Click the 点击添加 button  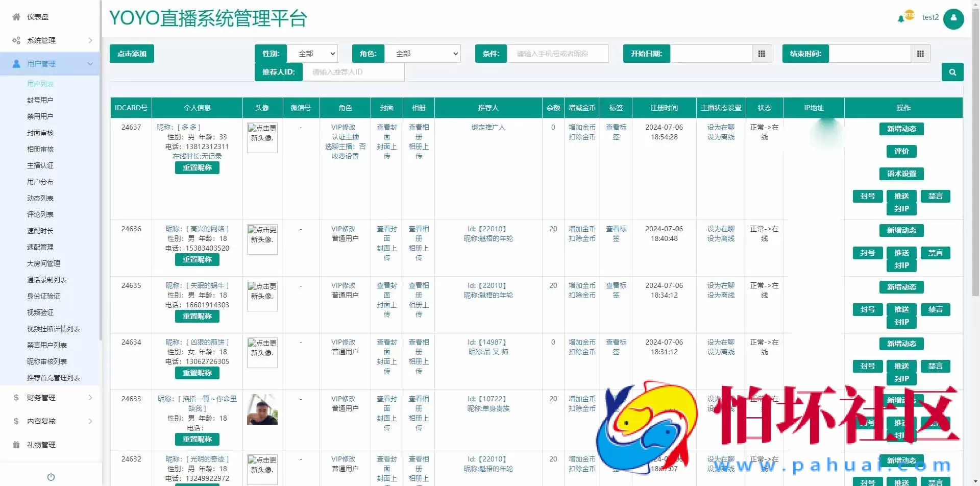click(131, 53)
